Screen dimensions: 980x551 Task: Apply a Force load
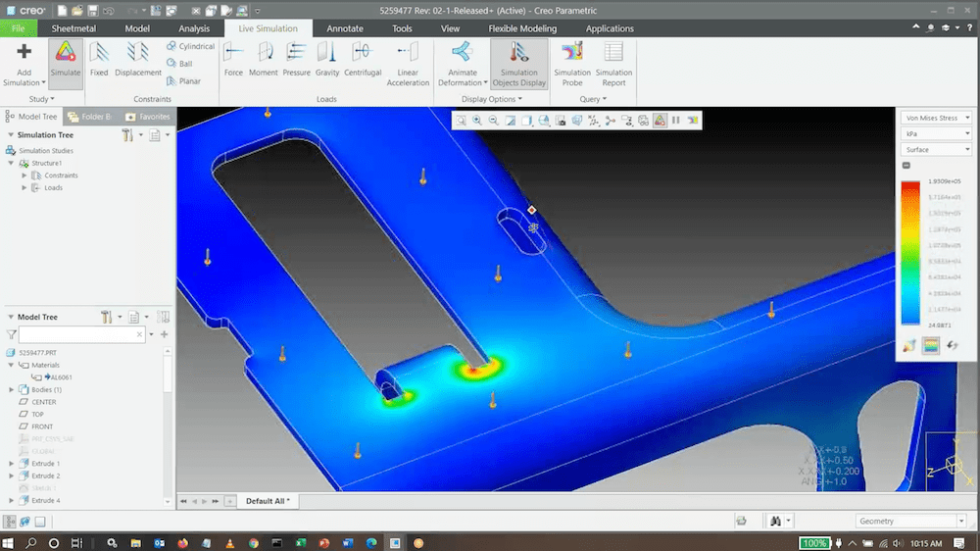[x=233, y=60]
